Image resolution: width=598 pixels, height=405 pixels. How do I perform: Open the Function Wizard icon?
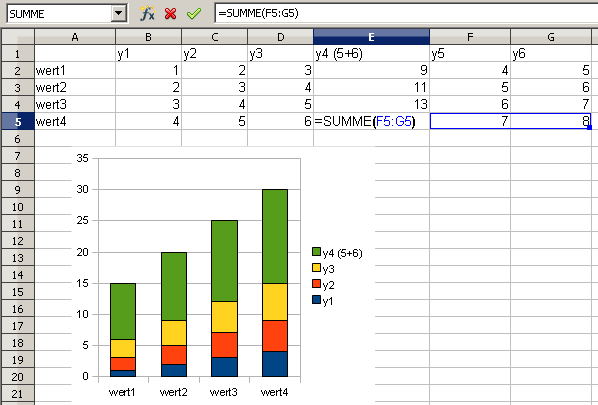tap(147, 14)
